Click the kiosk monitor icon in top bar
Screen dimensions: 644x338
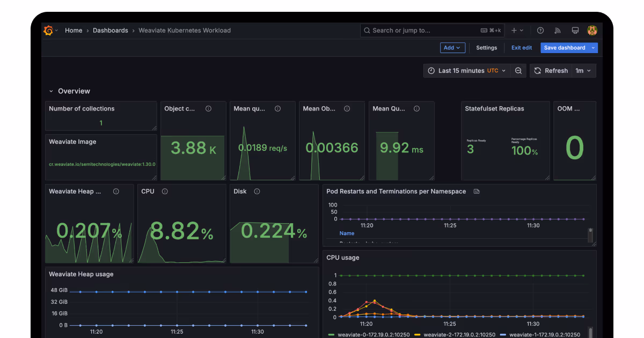click(x=575, y=31)
